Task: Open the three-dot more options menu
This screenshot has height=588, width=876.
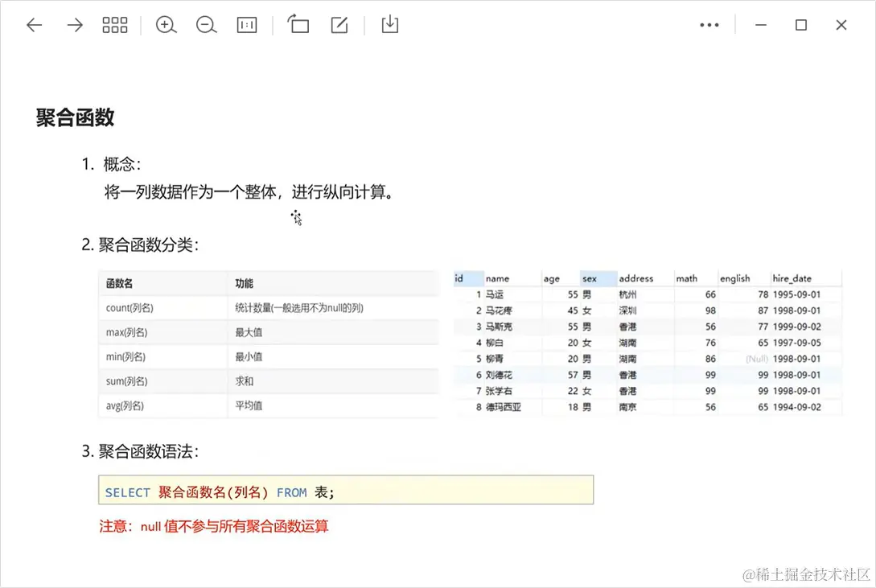Action: point(709,25)
